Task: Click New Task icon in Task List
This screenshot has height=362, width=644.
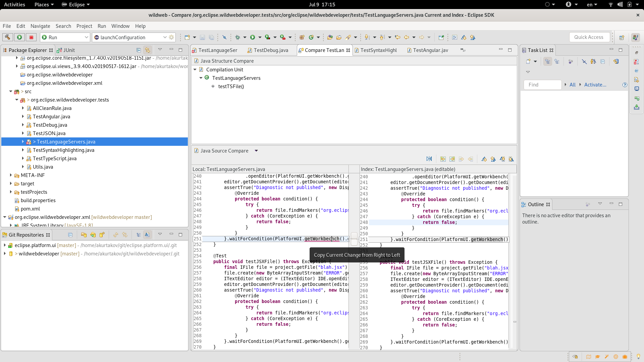Action: point(528,61)
